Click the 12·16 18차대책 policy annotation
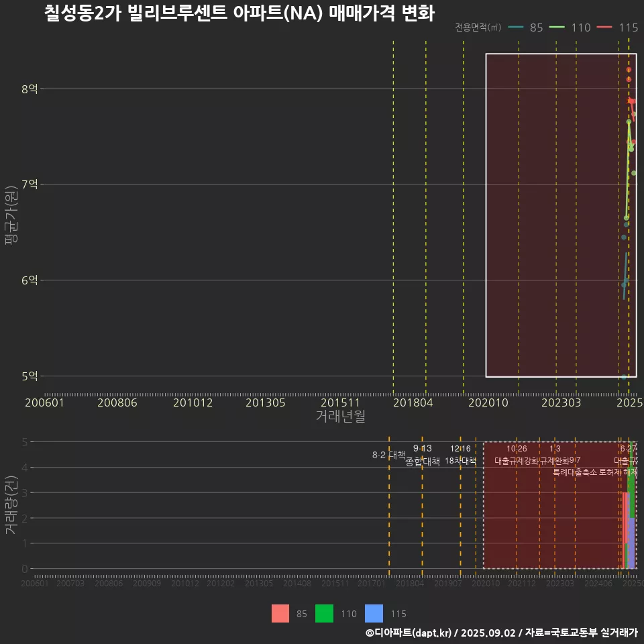This screenshot has width=644, height=644. (x=460, y=455)
